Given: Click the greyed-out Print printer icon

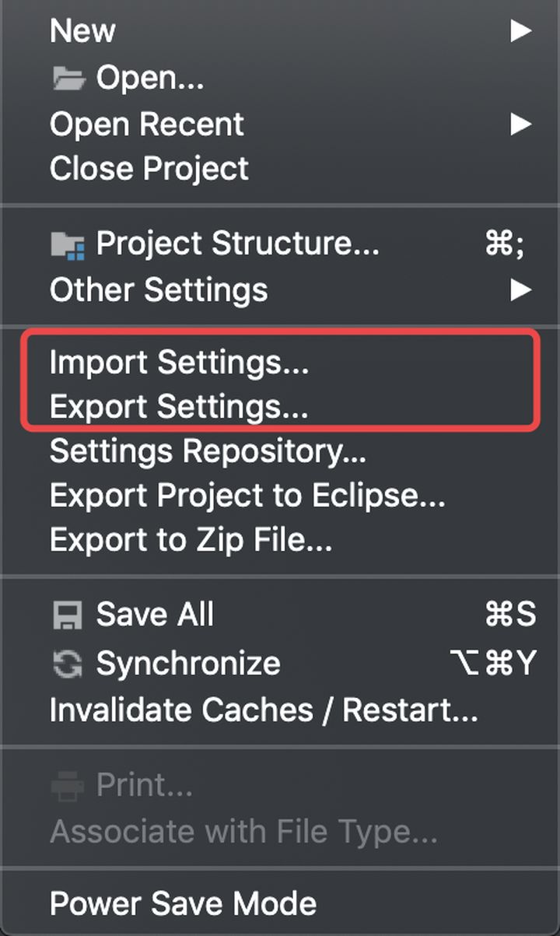Looking at the screenshot, I should pyautogui.click(x=67, y=787).
